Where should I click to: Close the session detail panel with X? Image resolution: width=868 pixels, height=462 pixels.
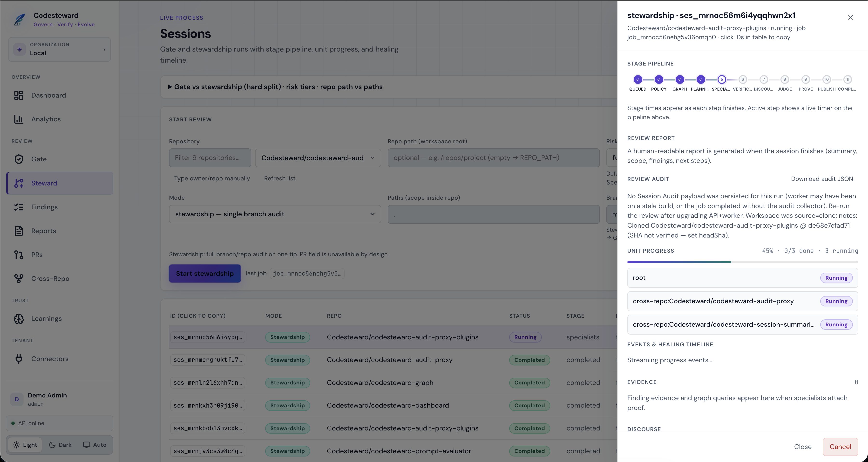[850, 18]
